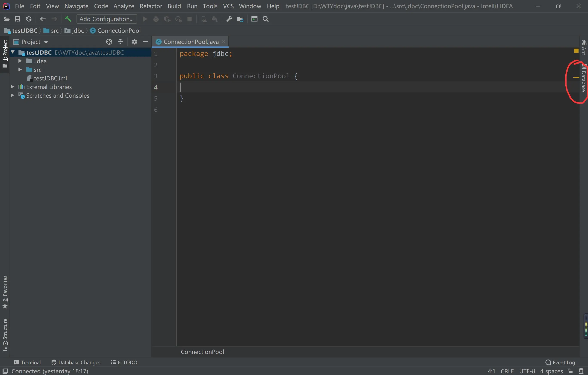This screenshot has height=375, width=588.
Task: Open the Add Configuration dropdown
Action: tap(106, 19)
